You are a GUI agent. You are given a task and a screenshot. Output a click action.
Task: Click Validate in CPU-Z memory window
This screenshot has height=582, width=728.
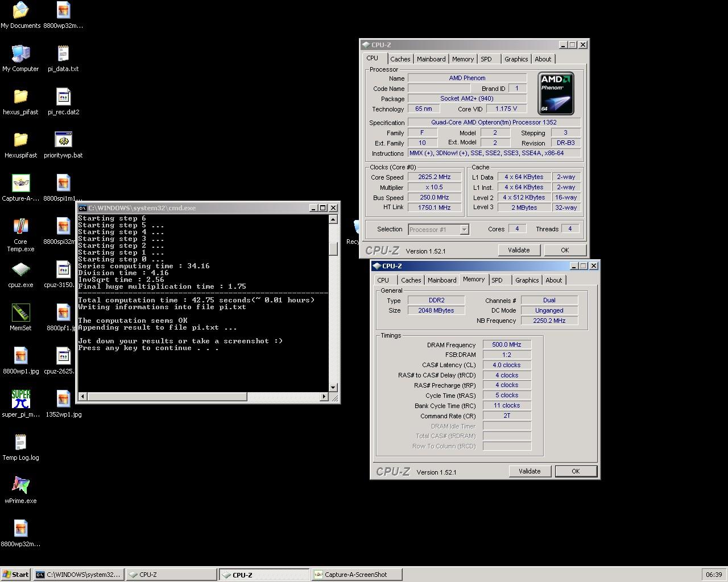pyautogui.click(x=530, y=471)
